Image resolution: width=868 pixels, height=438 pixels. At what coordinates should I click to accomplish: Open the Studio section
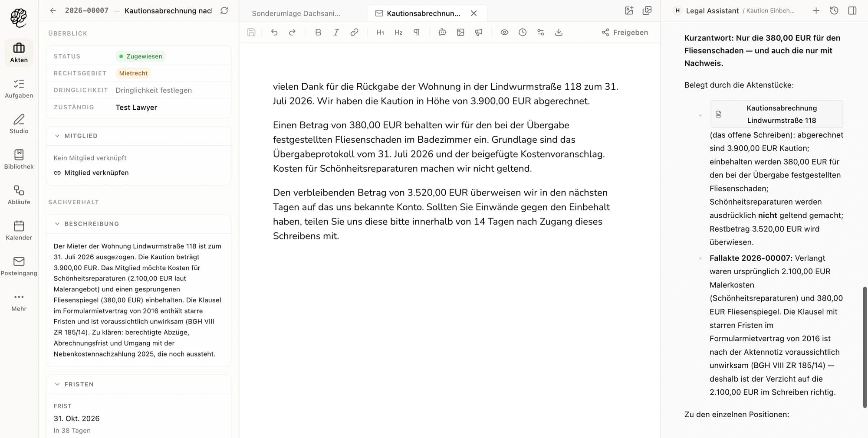tap(19, 124)
